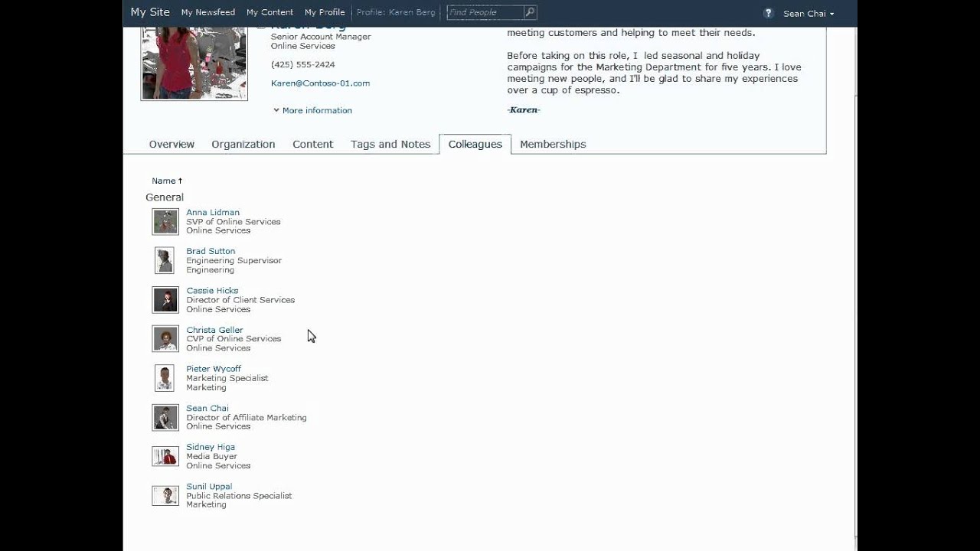Click Karen@Contoso-01.com email link
Image resolution: width=980 pixels, height=551 pixels.
[320, 83]
